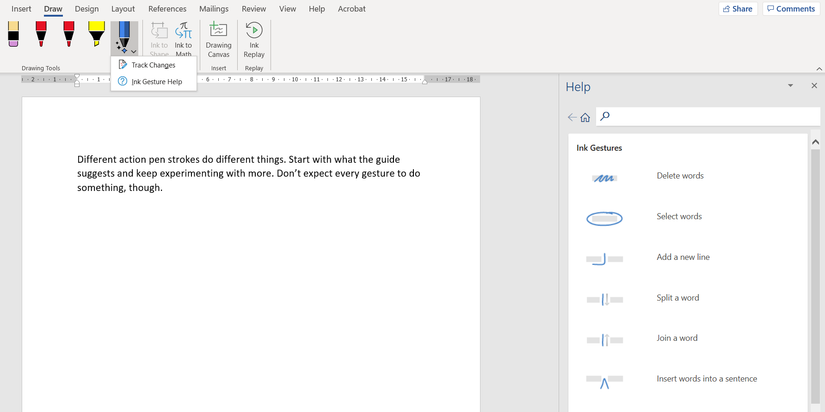
Task: Go to Help home page
Action: pos(585,117)
